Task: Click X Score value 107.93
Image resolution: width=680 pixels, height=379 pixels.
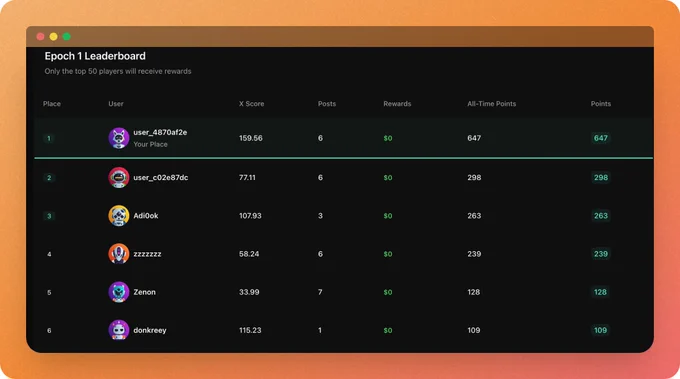Action: tap(250, 216)
